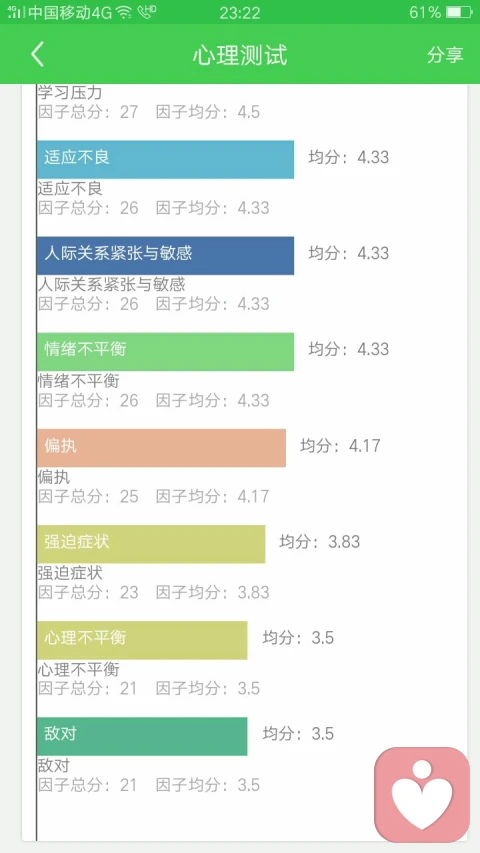Select the yellow 心理不平衡 bar

[142, 640]
